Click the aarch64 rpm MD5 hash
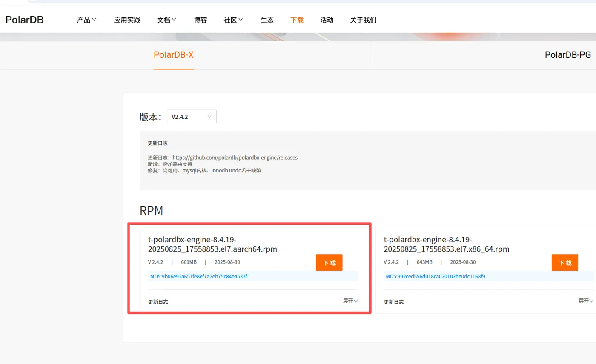Screen dimensions: 596x364 198,276
